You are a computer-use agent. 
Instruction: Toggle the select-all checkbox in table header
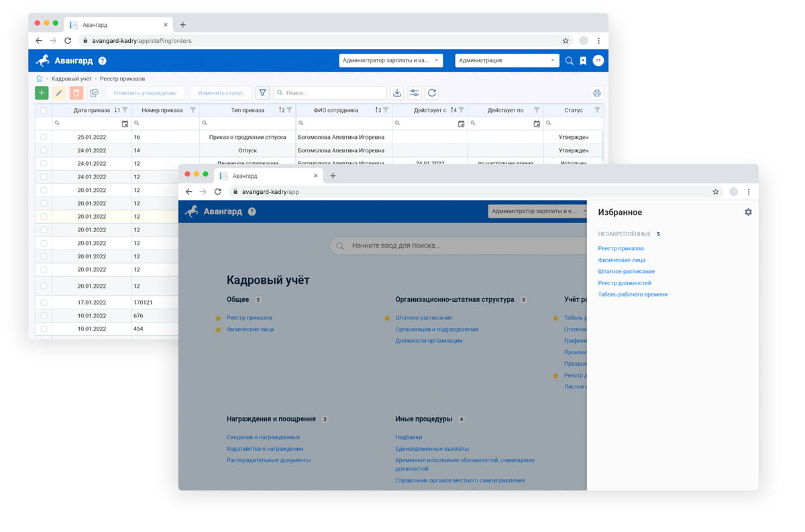tap(44, 111)
